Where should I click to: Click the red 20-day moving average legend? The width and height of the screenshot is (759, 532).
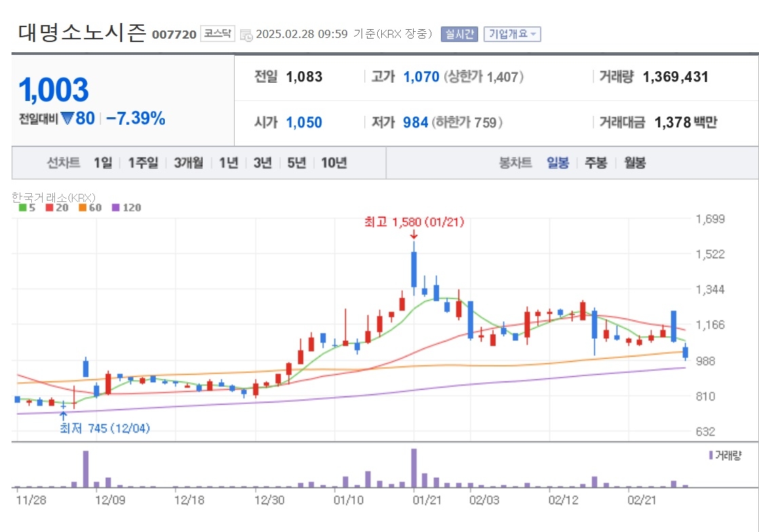[57, 207]
